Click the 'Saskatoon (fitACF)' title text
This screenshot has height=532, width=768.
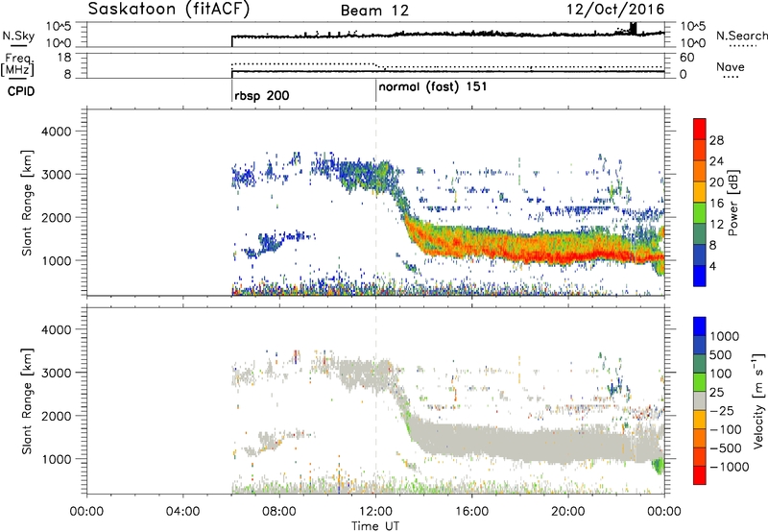pos(169,10)
